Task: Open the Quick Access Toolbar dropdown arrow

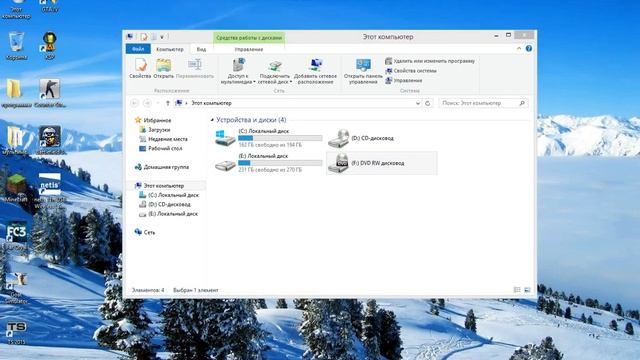Action: click(x=162, y=37)
